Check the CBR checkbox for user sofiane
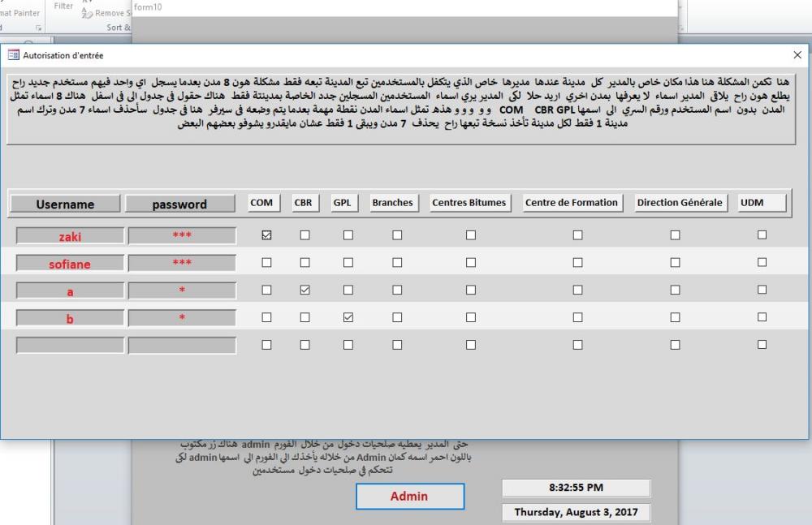The image size is (812, 525). (x=305, y=263)
